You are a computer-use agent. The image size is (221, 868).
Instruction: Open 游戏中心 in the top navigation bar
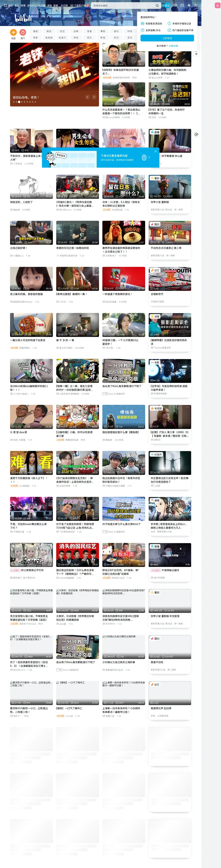(32, 6)
